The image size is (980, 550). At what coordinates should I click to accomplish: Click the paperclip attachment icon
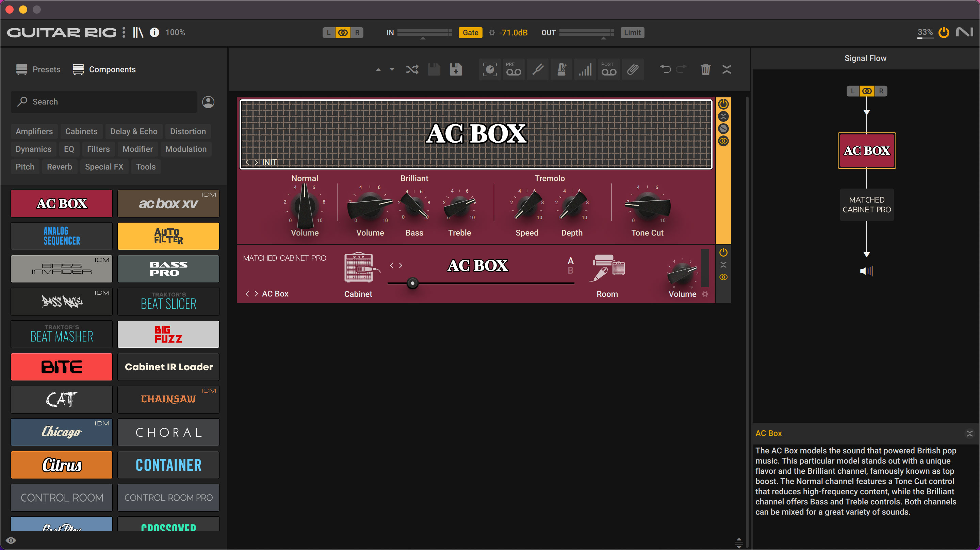[x=633, y=70]
